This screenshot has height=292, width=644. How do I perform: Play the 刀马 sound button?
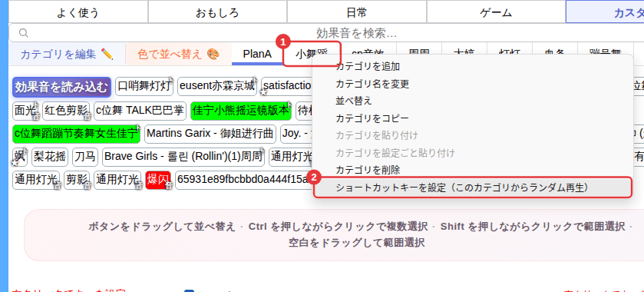click(85, 157)
